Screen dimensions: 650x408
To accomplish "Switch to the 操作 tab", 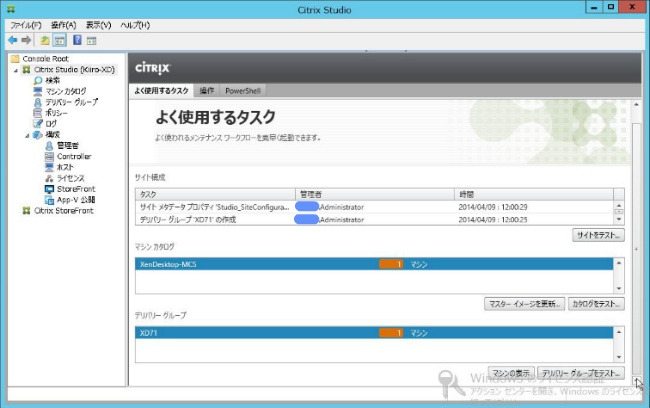I will click(206, 90).
